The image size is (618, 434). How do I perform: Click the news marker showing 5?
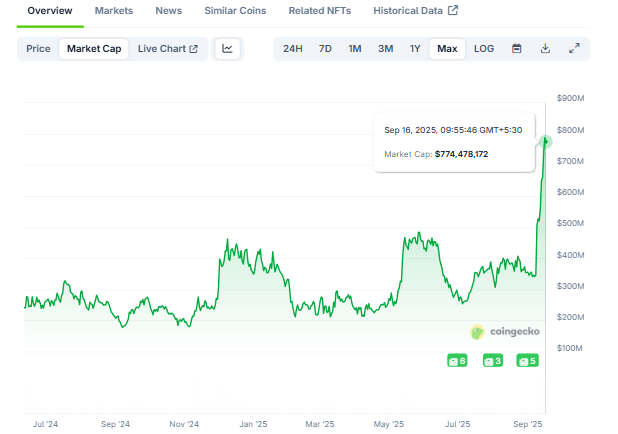pyautogui.click(x=527, y=360)
